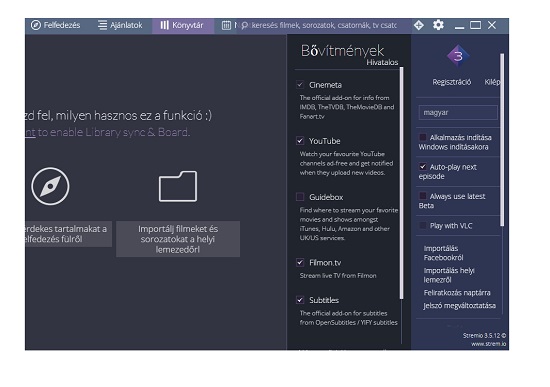Click the YouTube add-on description text
The width and height of the screenshot is (550, 387).
[x=346, y=163]
